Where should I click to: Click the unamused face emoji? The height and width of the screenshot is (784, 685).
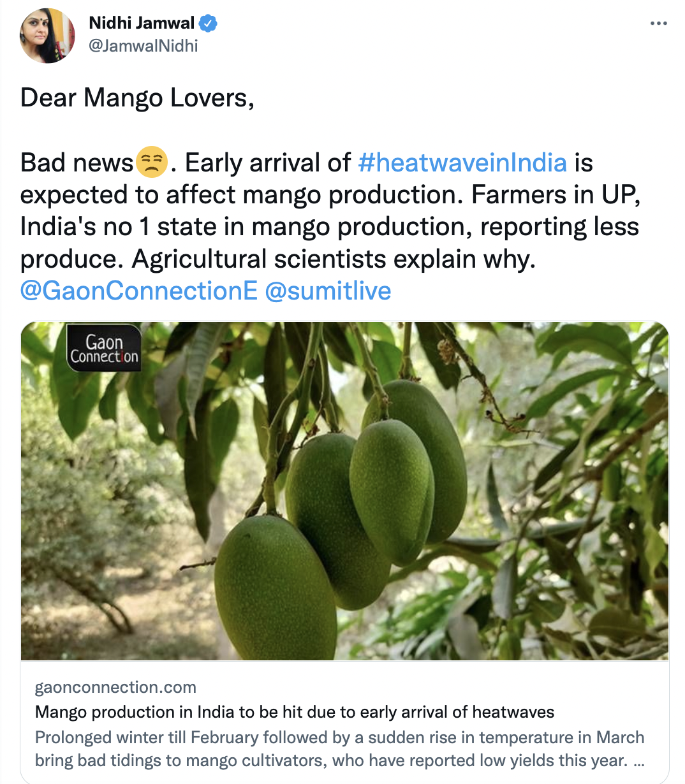click(x=152, y=163)
